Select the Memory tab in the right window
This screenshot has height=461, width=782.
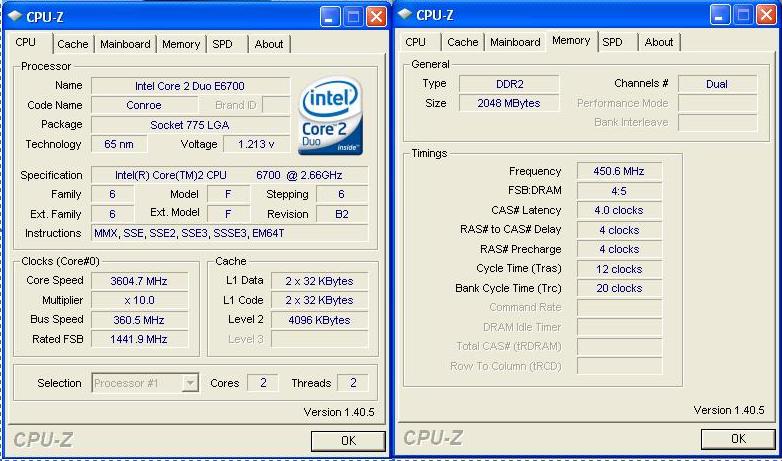(x=572, y=41)
